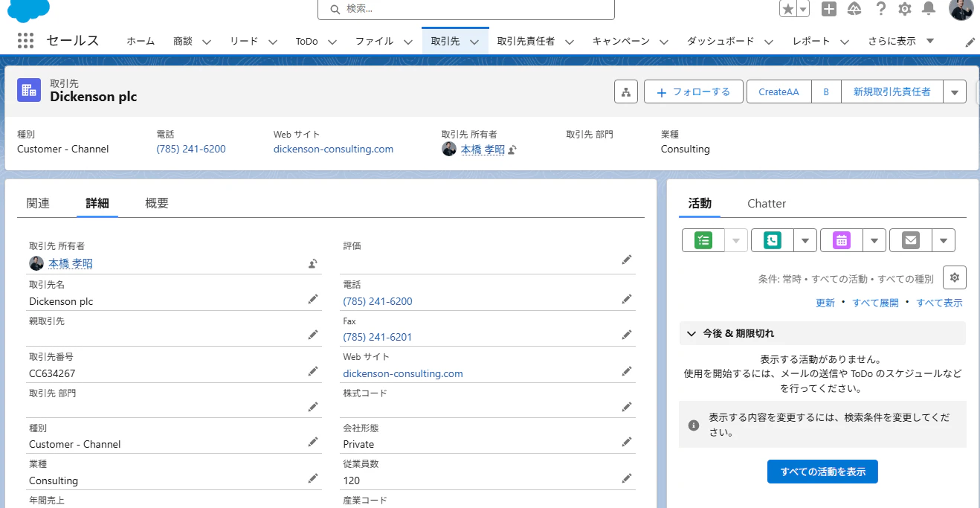Screen dimensions: 980x508
Task: Click into the 検索 search box
Action: coord(466,9)
